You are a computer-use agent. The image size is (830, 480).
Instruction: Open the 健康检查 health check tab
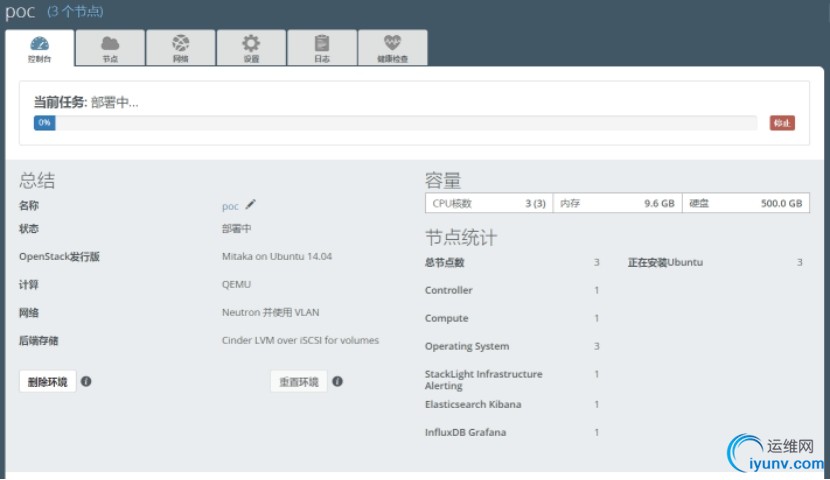coord(393,48)
